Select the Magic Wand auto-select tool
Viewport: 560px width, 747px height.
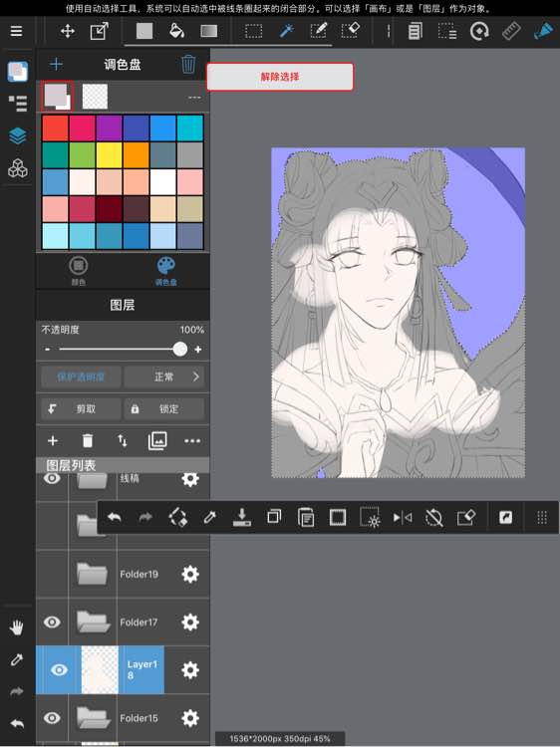(x=286, y=32)
